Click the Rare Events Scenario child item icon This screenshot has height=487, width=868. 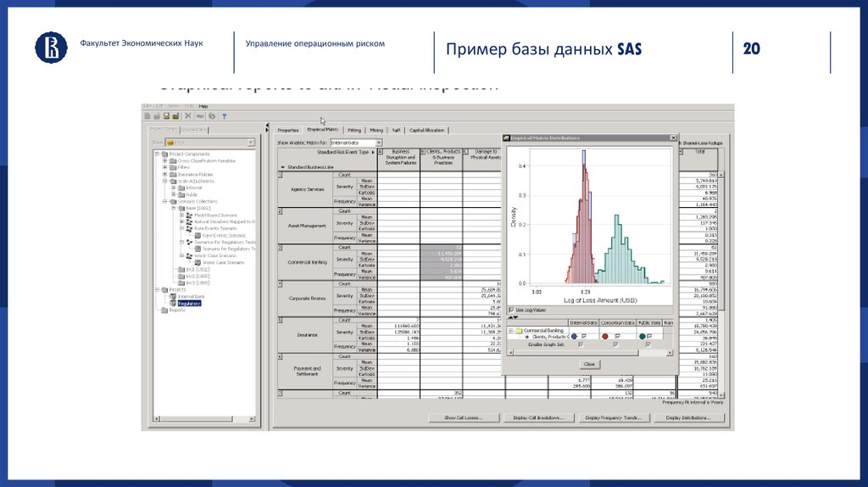198,236
